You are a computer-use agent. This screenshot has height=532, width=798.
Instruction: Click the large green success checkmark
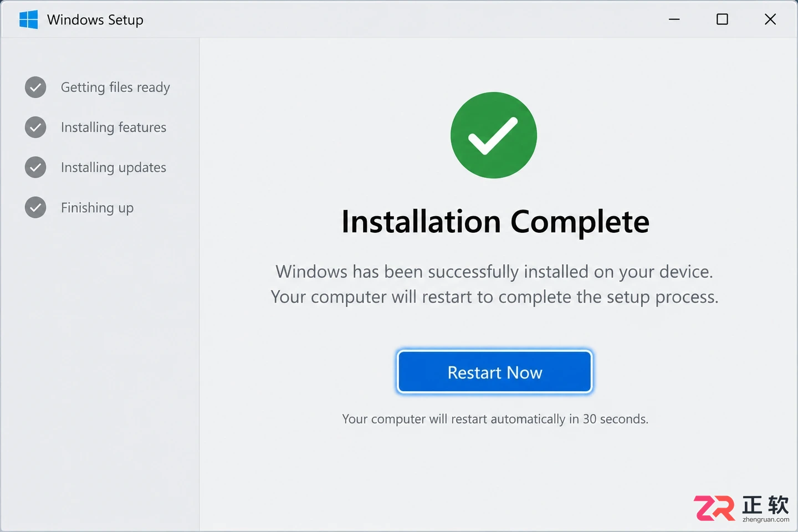pyautogui.click(x=494, y=135)
